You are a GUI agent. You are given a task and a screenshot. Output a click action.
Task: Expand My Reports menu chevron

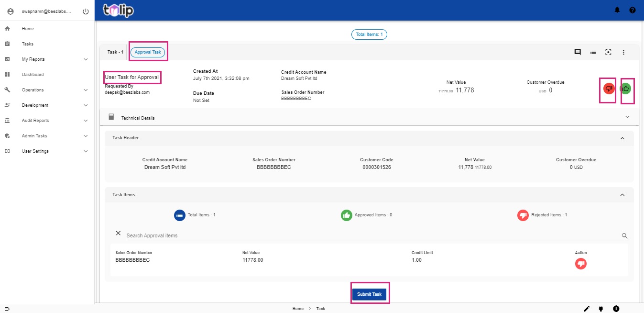[86, 59]
